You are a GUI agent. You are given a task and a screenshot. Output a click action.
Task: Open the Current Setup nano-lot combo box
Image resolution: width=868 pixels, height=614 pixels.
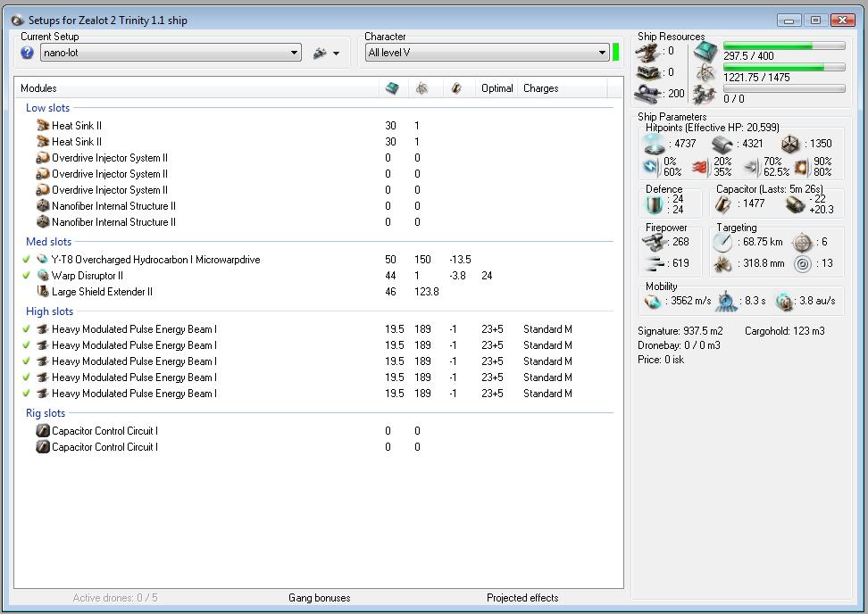[x=171, y=54]
